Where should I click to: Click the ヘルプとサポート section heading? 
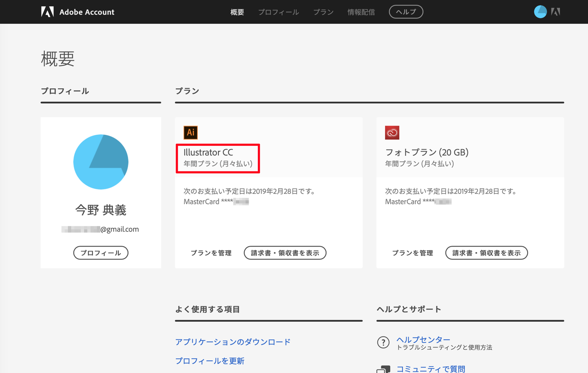pos(409,310)
